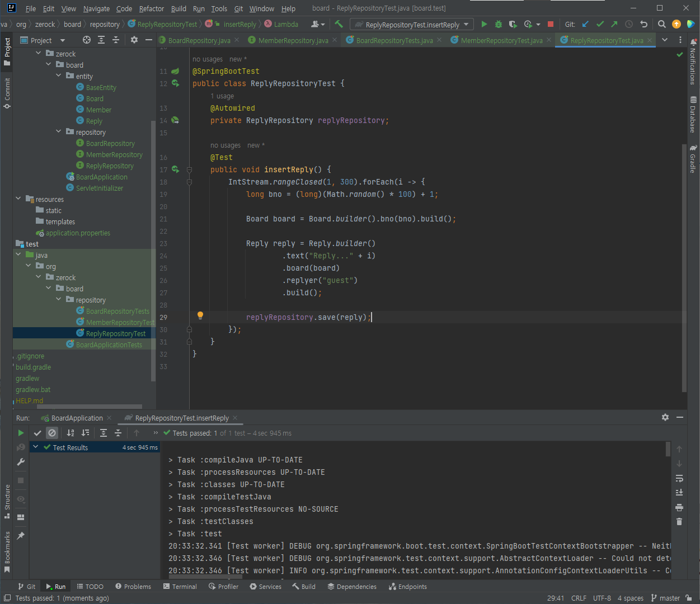Open Search Everywhere magnifier
This screenshot has width=700, height=604.
click(662, 24)
